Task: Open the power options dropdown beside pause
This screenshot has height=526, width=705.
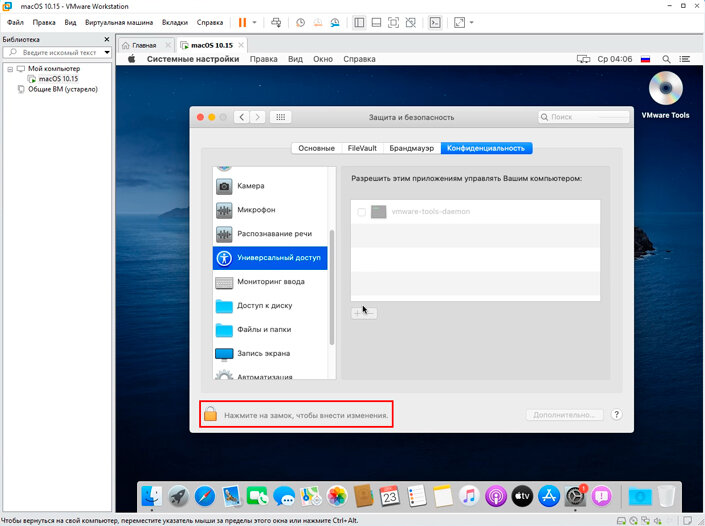Action: (x=254, y=22)
